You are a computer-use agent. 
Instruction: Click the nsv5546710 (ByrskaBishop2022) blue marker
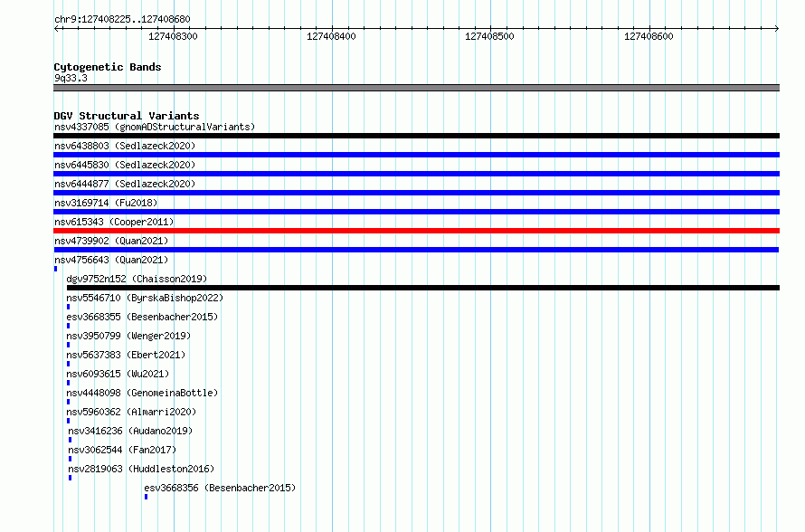coord(68,307)
